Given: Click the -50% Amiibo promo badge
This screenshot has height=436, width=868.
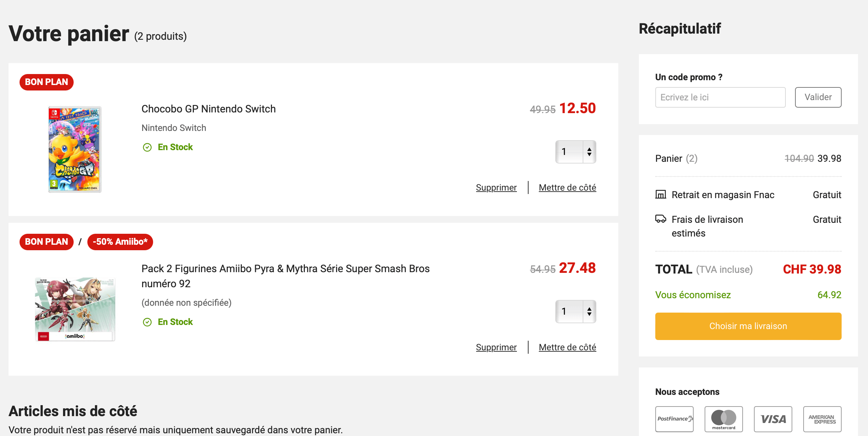Looking at the screenshot, I should (120, 242).
